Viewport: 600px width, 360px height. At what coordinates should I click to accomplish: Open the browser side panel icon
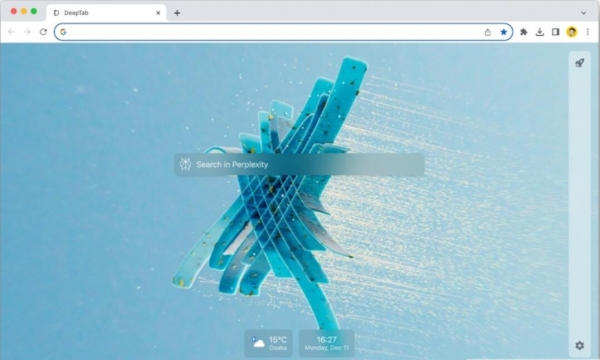click(x=555, y=32)
